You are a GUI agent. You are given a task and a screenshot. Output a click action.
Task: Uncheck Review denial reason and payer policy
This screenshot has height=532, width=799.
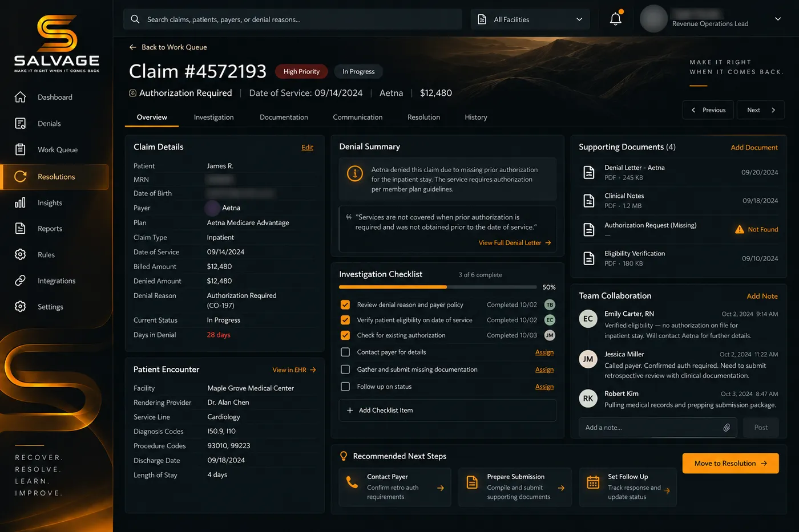tap(345, 305)
